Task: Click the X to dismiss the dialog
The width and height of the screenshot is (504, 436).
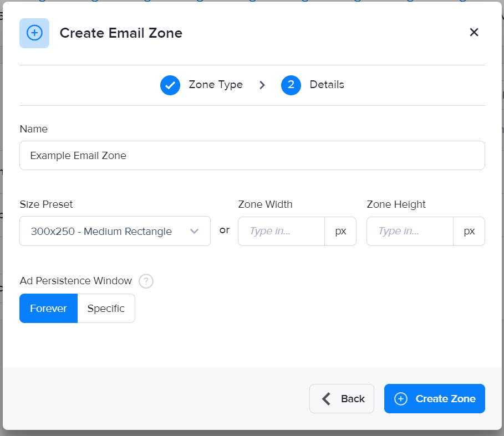Action: point(474,32)
